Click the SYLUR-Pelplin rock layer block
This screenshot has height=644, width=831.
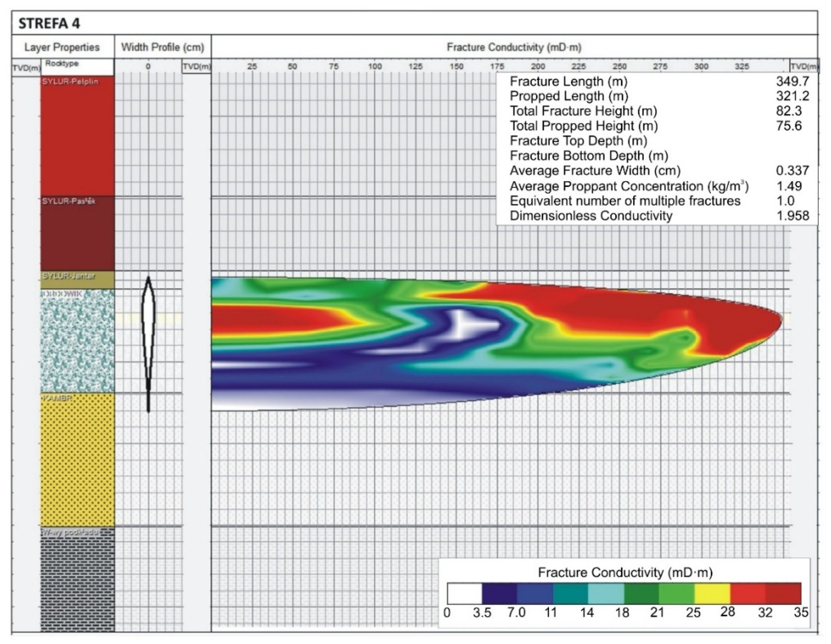(77, 135)
